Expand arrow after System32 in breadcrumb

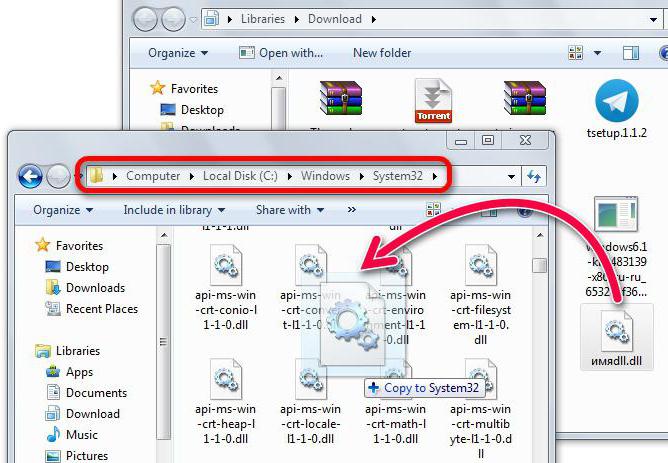click(x=435, y=176)
